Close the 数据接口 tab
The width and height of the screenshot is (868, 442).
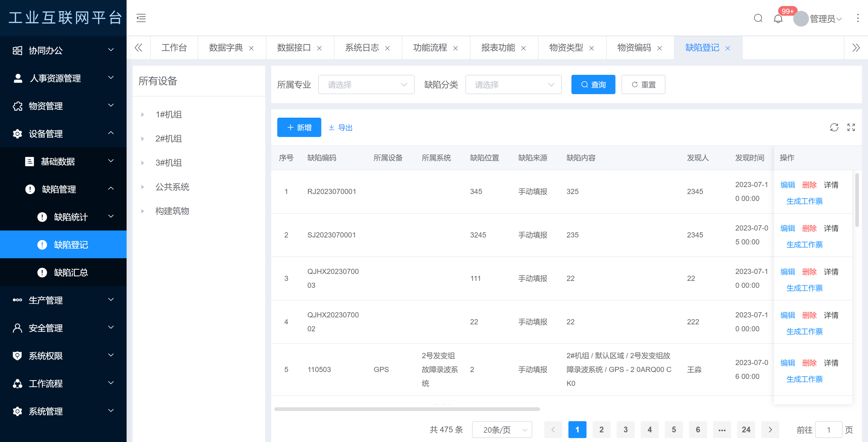(319, 48)
